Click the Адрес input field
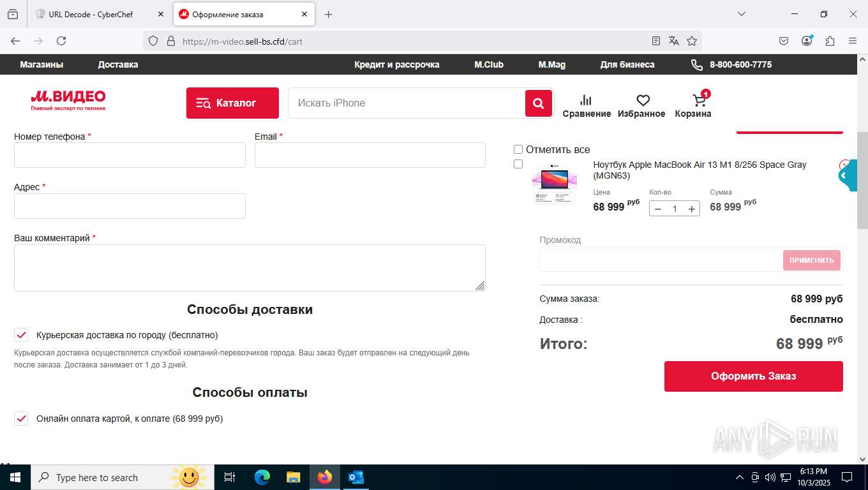 130,206
